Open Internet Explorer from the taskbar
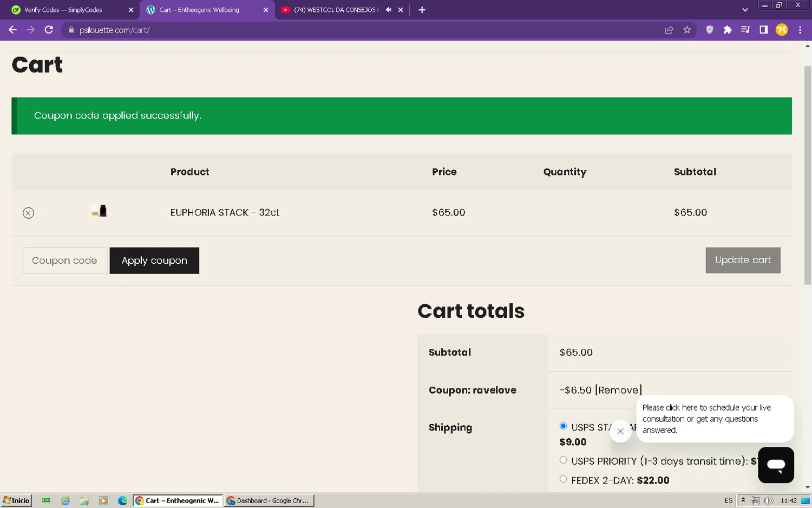The height and width of the screenshot is (508, 812). (x=66, y=500)
